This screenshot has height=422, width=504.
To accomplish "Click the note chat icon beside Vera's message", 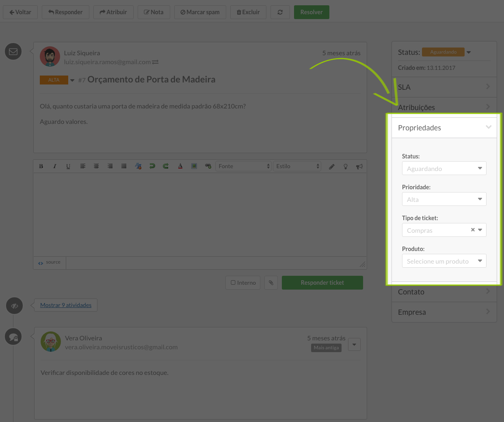I will click(13, 337).
